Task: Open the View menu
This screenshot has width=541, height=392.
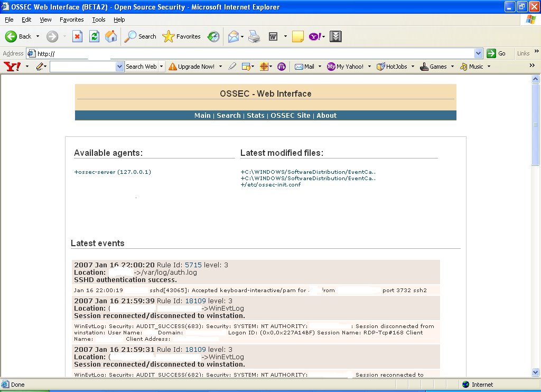Action: (x=45, y=20)
